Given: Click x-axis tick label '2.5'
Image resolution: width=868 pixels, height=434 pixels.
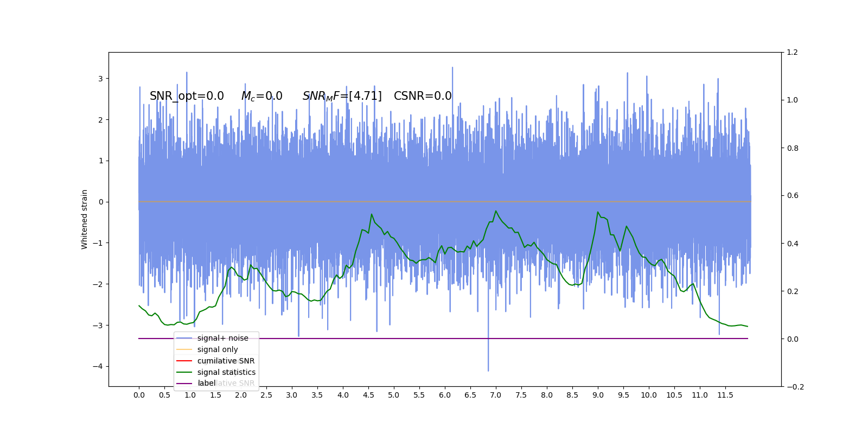Looking at the screenshot, I should (x=266, y=395).
